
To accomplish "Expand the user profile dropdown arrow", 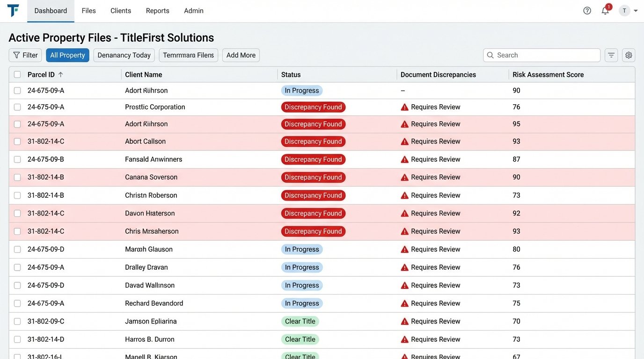I will click(636, 11).
